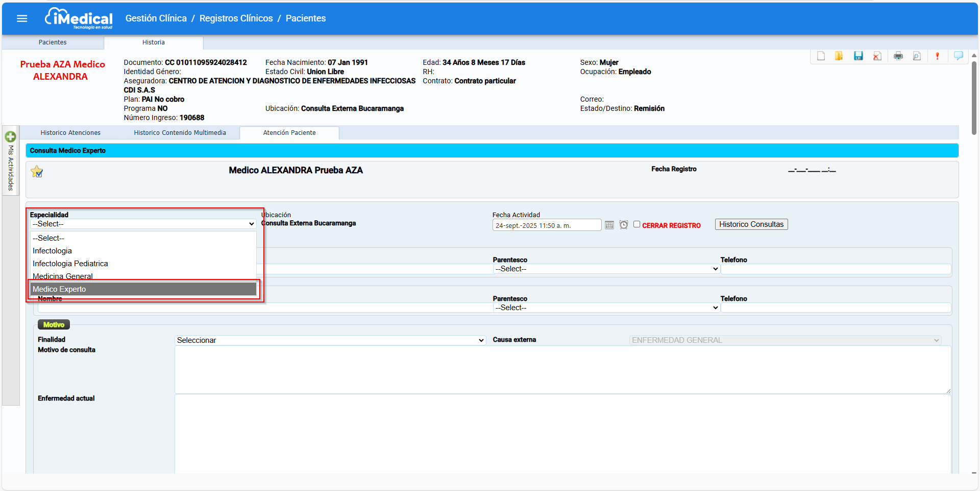Click the Registros Clínicos breadcrumb link
Image resolution: width=980 pixels, height=491 pixels.
pos(236,18)
